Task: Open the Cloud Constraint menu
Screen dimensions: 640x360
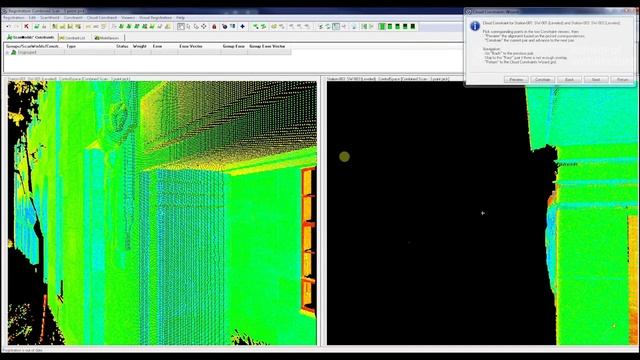Action: (102, 18)
